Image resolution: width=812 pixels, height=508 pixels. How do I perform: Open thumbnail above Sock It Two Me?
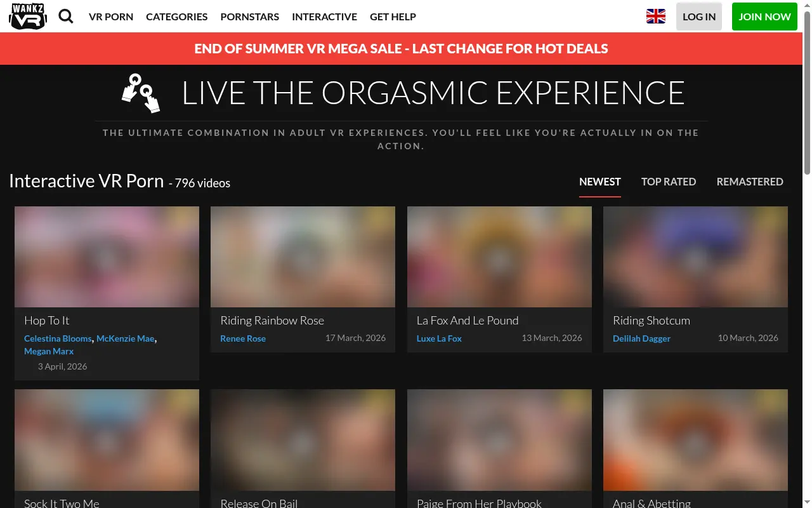[x=107, y=440]
